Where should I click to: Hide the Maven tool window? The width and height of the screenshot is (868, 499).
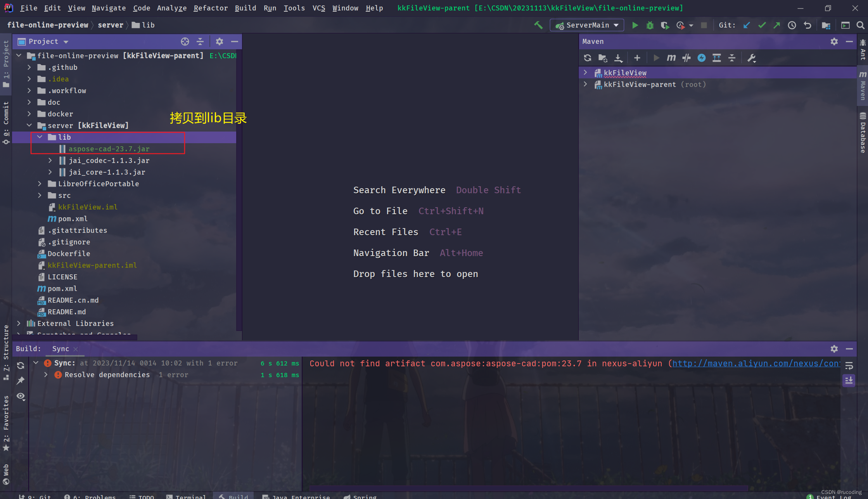[849, 42]
